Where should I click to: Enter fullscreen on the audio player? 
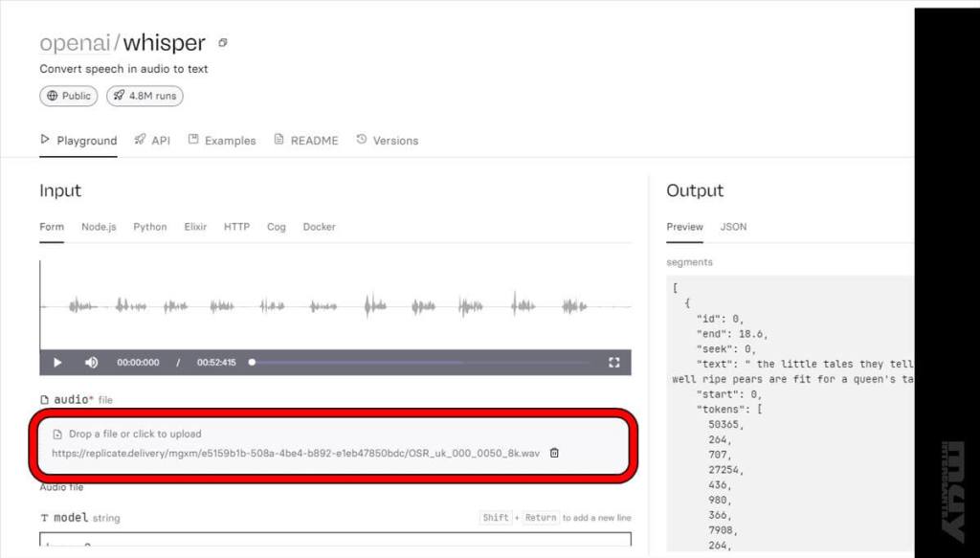tap(614, 363)
